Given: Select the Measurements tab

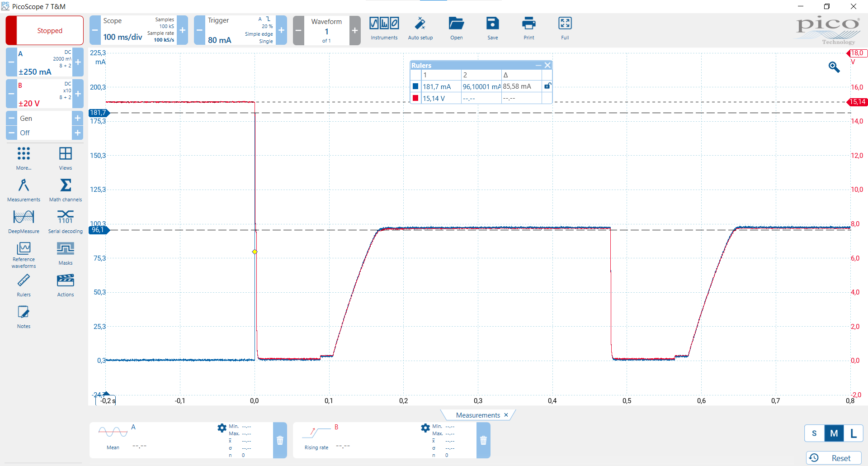Looking at the screenshot, I should coord(478,415).
